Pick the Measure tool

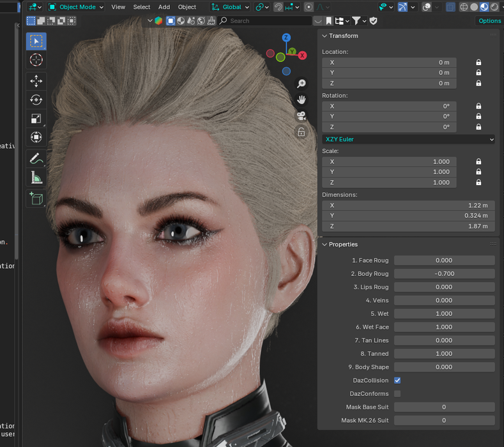pos(36,178)
